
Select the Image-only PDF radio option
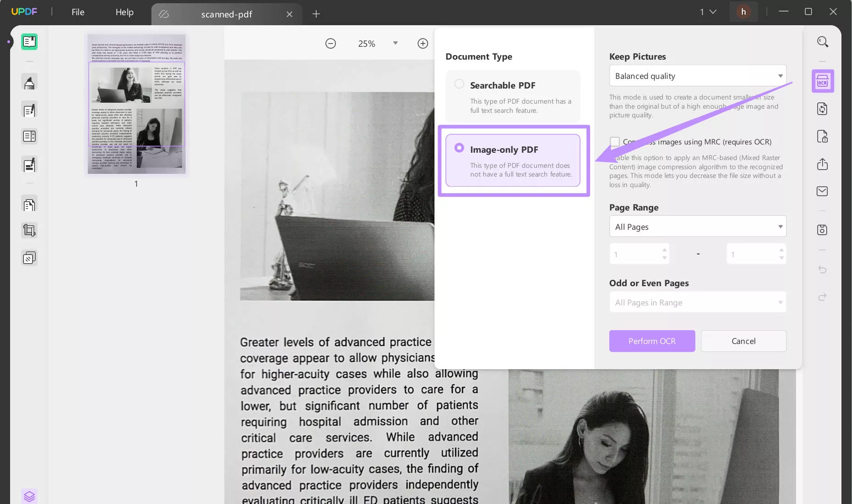point(459,148)
